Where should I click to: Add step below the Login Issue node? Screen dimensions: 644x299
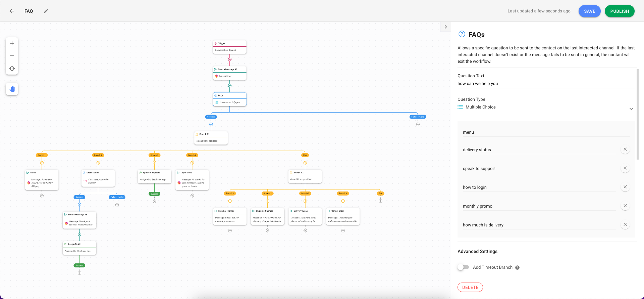click(x=192, y=196)
